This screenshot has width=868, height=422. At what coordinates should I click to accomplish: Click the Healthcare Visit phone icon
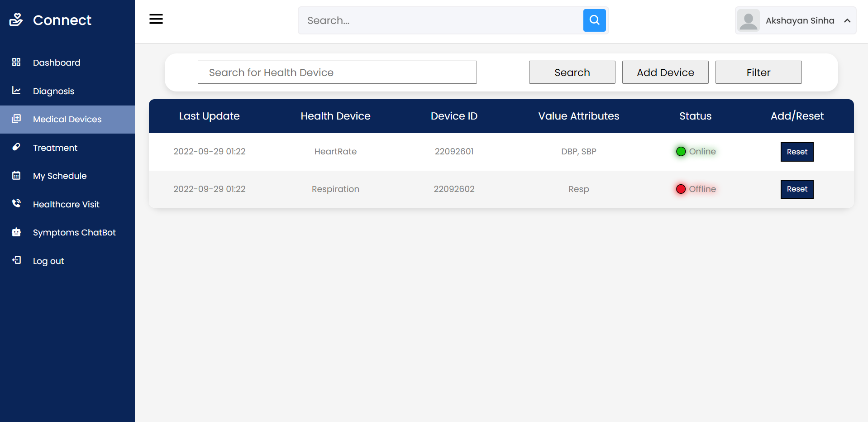16,204
